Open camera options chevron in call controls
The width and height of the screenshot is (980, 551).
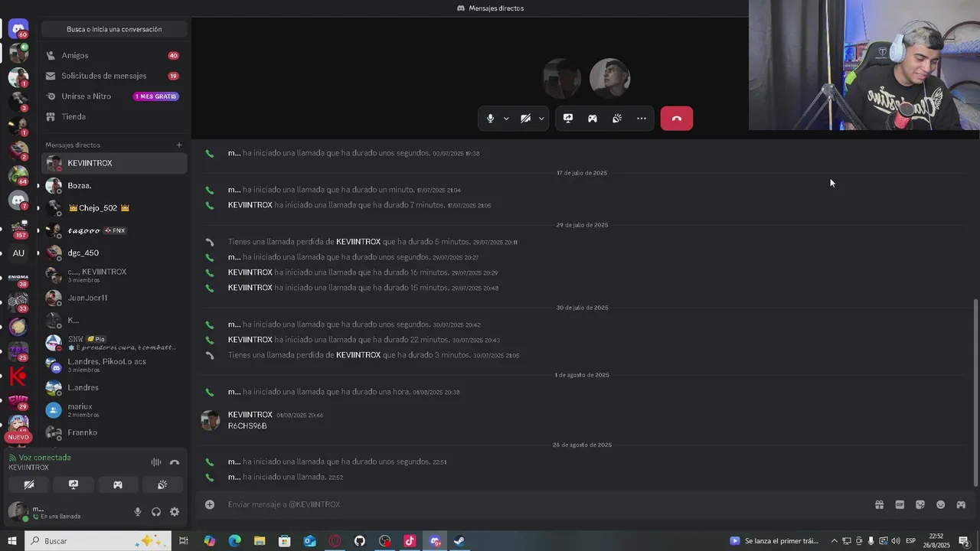pos(541,119)
